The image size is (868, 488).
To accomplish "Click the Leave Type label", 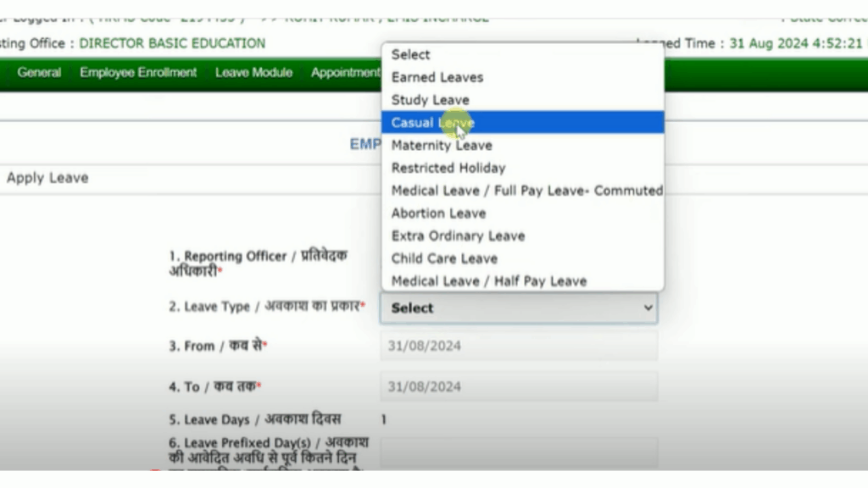I will coord(267,306).
